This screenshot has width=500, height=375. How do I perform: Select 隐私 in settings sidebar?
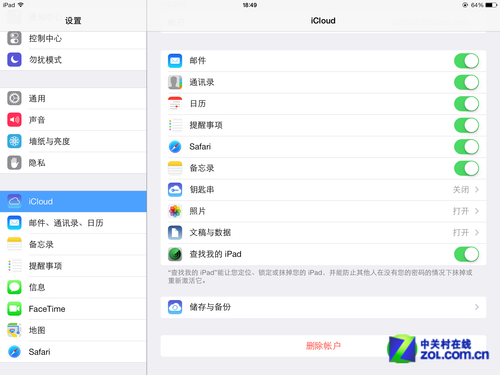73,163
